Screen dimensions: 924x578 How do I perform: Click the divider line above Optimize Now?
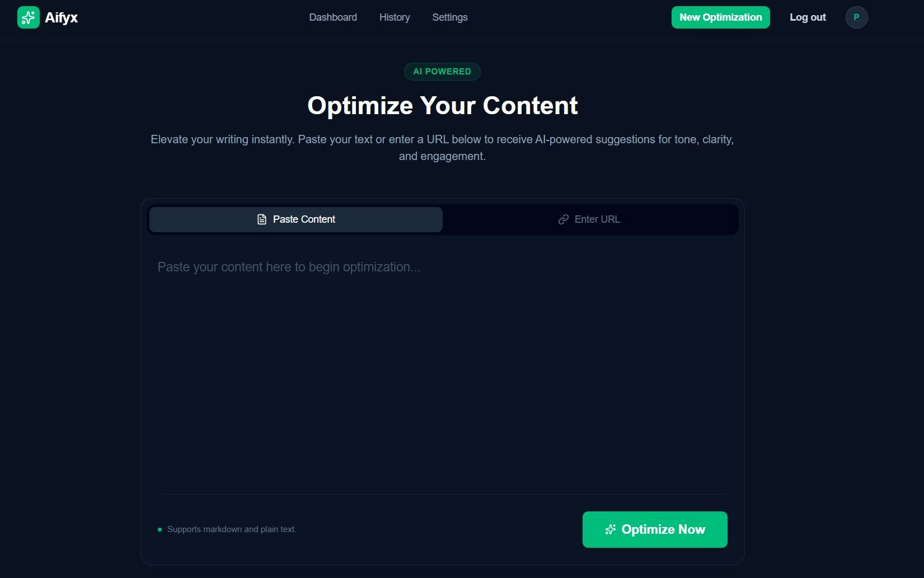442,495
